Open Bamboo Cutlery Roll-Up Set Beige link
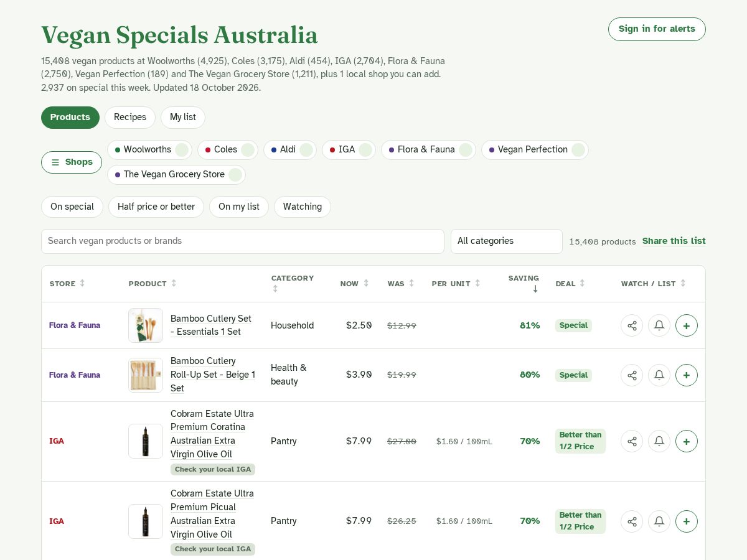This screenshot has height=560, width=747. click(x=213, y=375)
